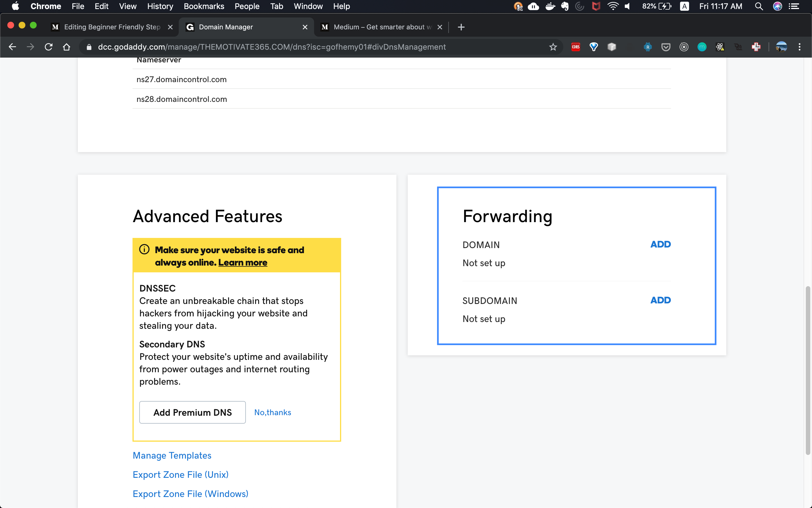Click Export Zone File (Unix)
The height and width of the screenshot is (508, 812).
pyautogui.click(x=180, y=475)
